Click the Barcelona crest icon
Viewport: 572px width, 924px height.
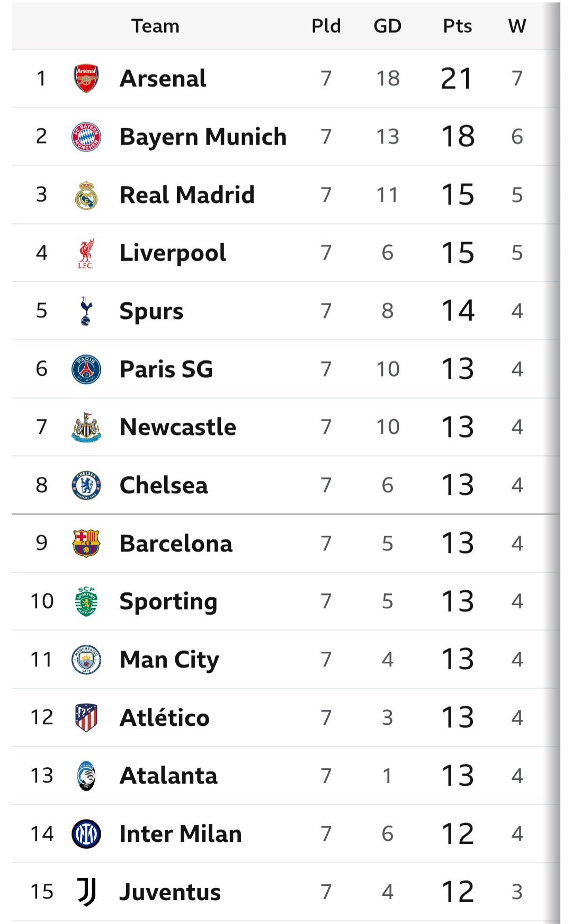pos(86,544)
